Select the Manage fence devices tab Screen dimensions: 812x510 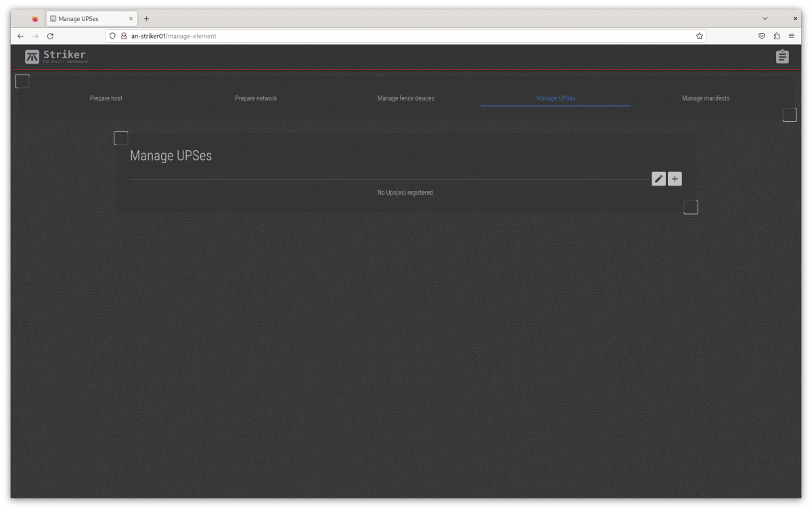click(x=405, y=98)
